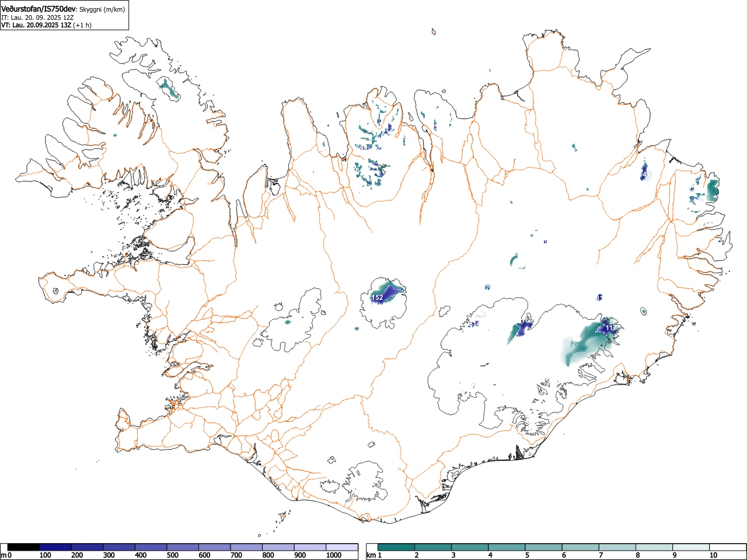Click the 600–700 m legend swatch
Screen dimensions: 747x560
point(215,547)
